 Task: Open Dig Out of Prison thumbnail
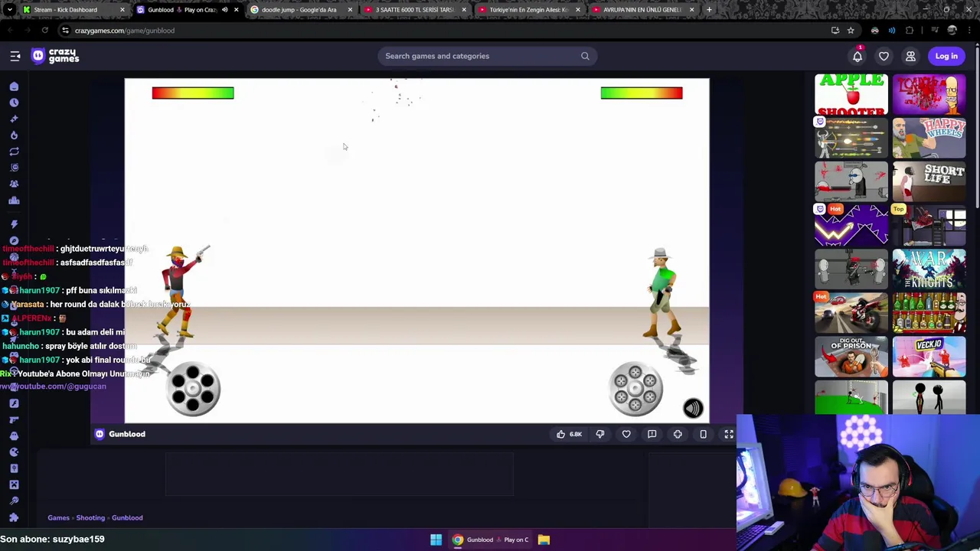[851, 357]
